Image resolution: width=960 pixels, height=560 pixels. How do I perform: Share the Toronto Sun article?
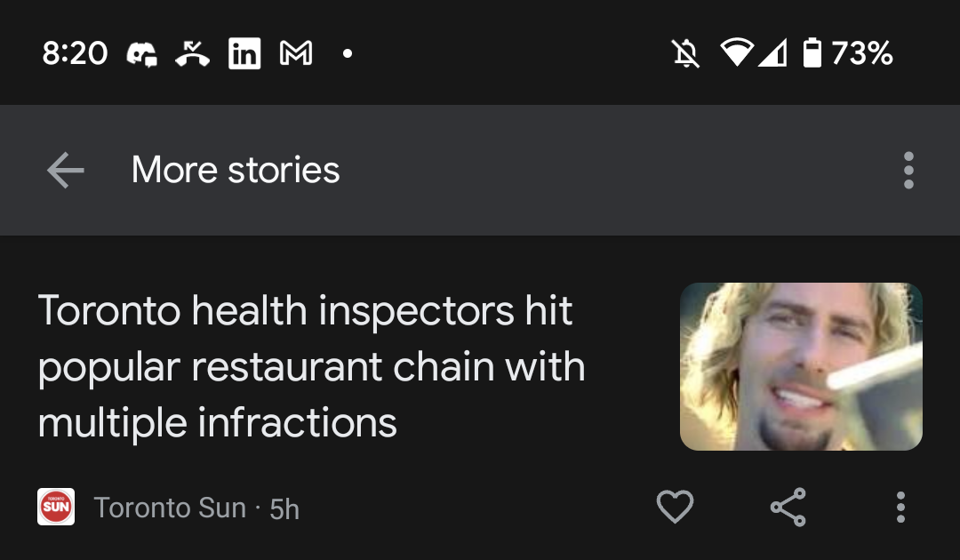(788, 507)
